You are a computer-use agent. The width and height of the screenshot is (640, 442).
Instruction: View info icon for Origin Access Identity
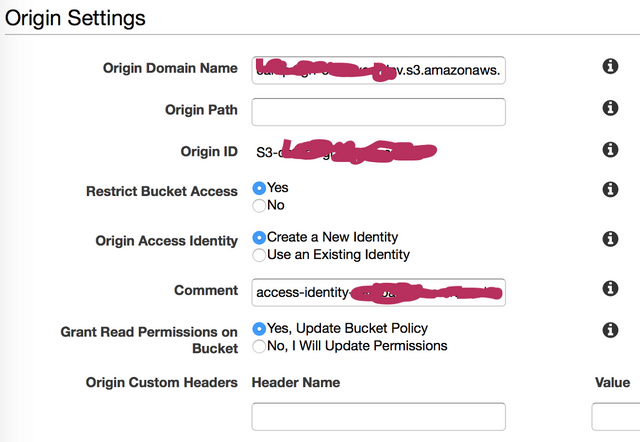tap(610, 239)
